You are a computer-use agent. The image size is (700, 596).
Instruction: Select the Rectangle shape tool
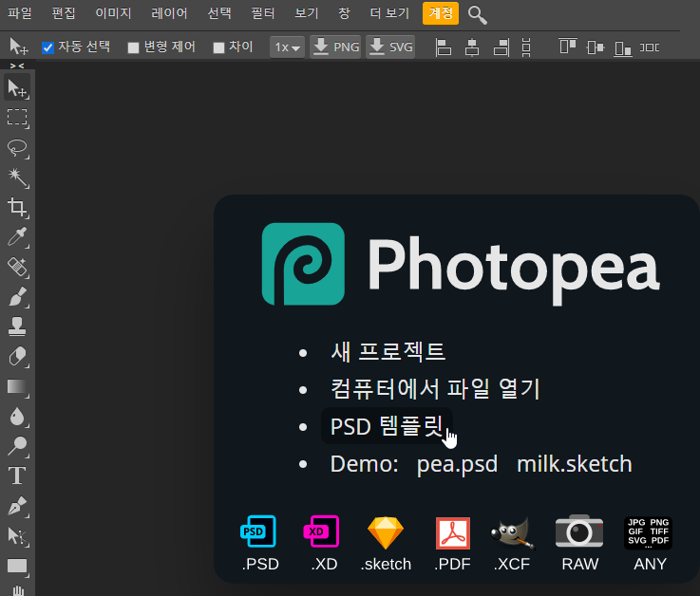tap(17, 566)
